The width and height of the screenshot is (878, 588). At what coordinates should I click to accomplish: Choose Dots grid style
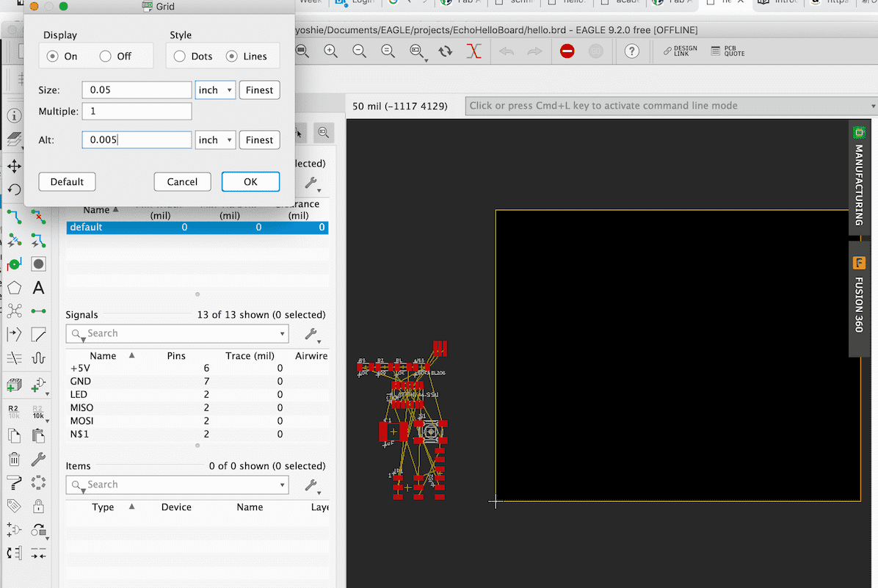pyautogui.click(x=179, y=56)
